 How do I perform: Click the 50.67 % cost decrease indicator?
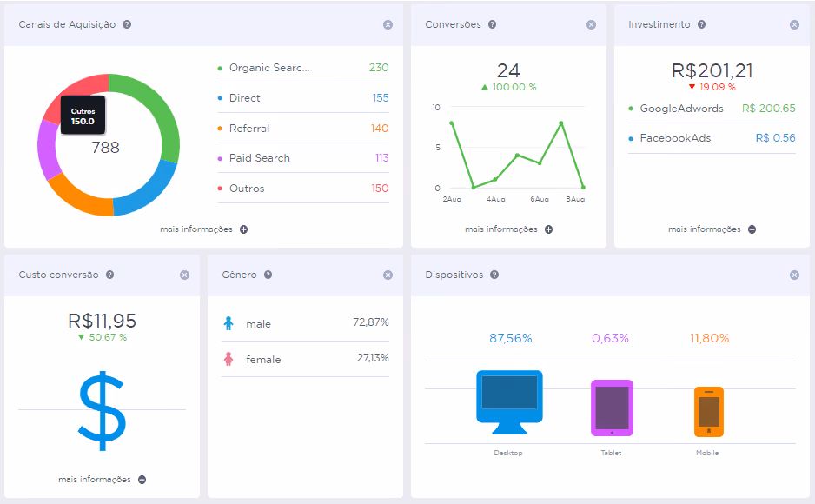click(x=103, y=337)
